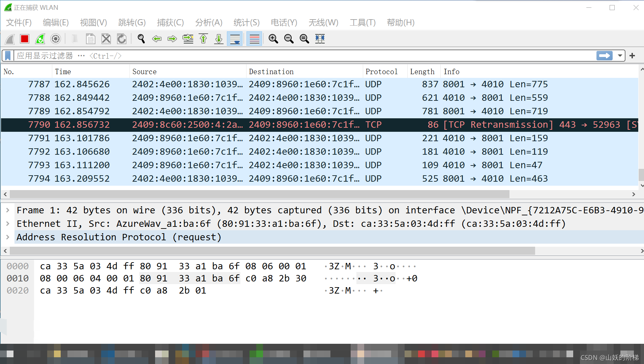Image resolution: width=644 pixels, height=364 pixels.
Task: Select packet 7792 row
Action: pyautogui.click(x=319, y=152)
